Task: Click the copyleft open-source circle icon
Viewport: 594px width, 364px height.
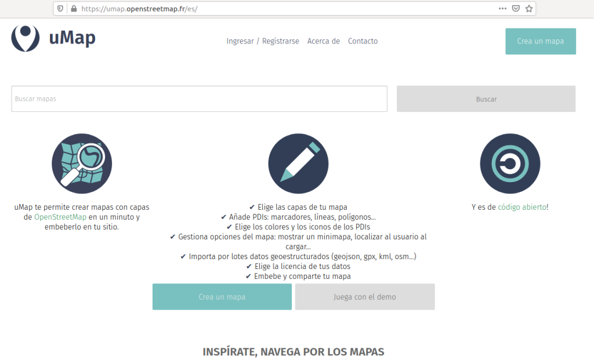Action: click(510, 163)
